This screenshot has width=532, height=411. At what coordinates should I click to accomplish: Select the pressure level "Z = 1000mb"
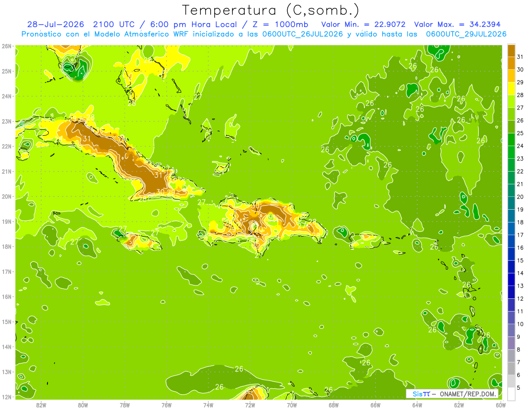click(x=280, y=25)
